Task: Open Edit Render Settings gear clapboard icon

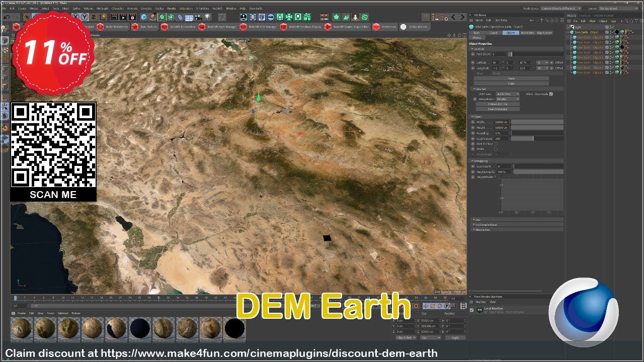Action: (132, 17)
